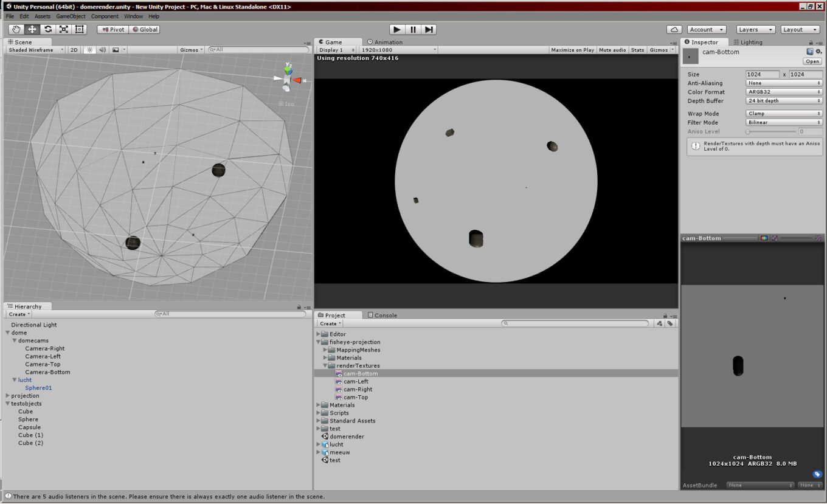Toggle Pivot/Center handle position
This screenshot has width=827, height=504.
(x=112, y=29)
